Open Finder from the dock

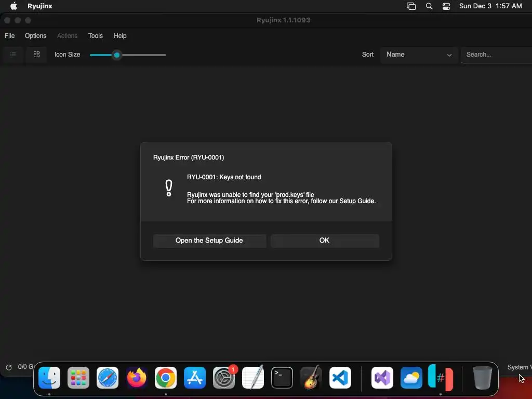coord(49,378)
